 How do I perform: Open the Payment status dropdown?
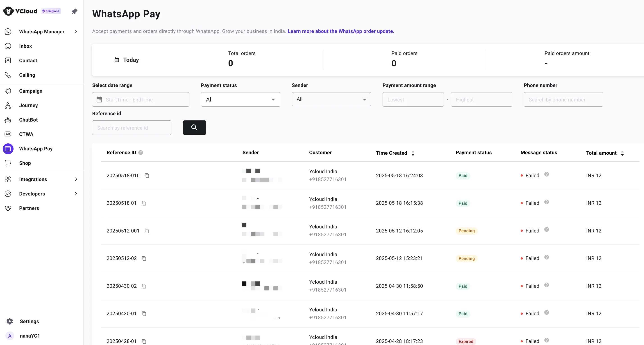click(240, 100)
